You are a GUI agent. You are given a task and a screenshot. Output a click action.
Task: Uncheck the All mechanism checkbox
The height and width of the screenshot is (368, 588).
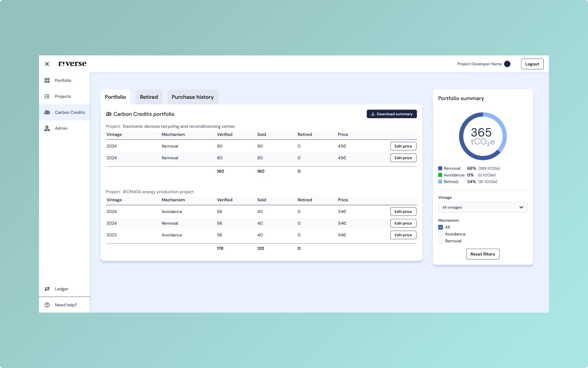pos(440,227)
